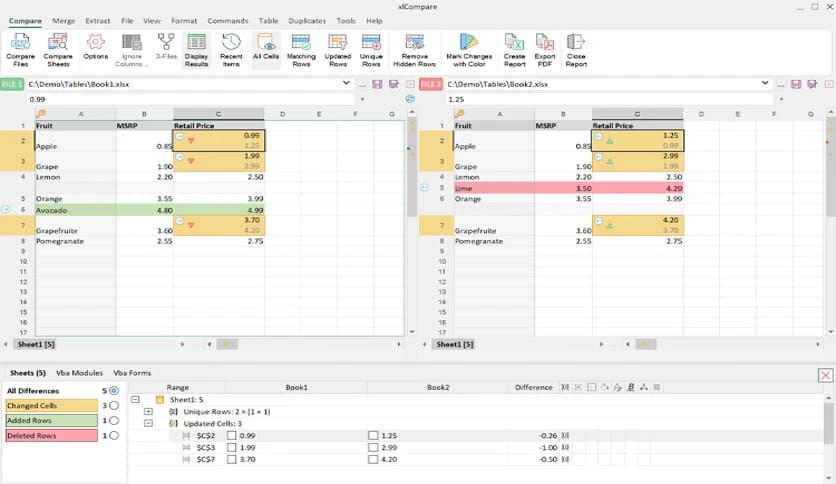Viewport: 836px width, 484px height.
Task: Click the left formula bar showing 0.99
Action: click(190, 99)
